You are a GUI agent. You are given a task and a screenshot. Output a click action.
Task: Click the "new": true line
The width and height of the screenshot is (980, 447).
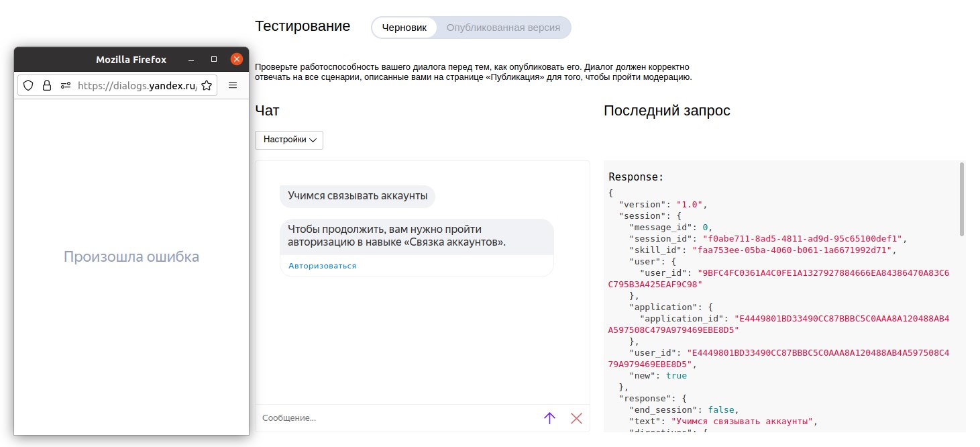click(658, 375)
